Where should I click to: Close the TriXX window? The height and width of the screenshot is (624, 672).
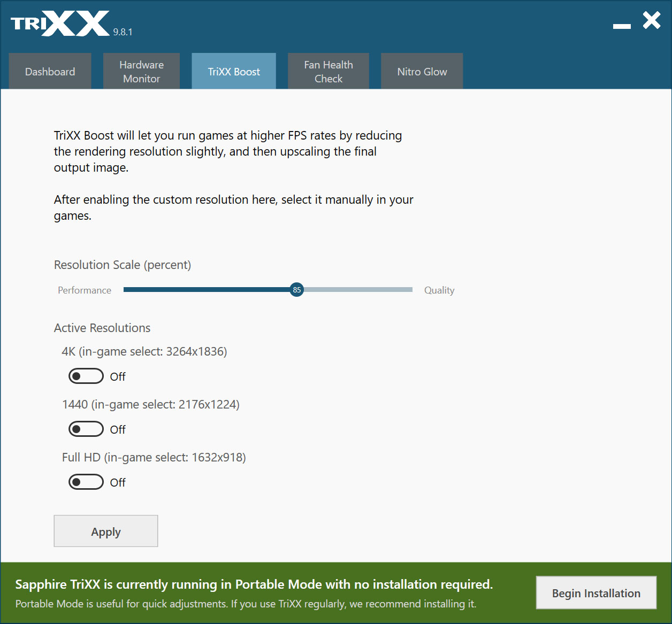pos(651,21)
